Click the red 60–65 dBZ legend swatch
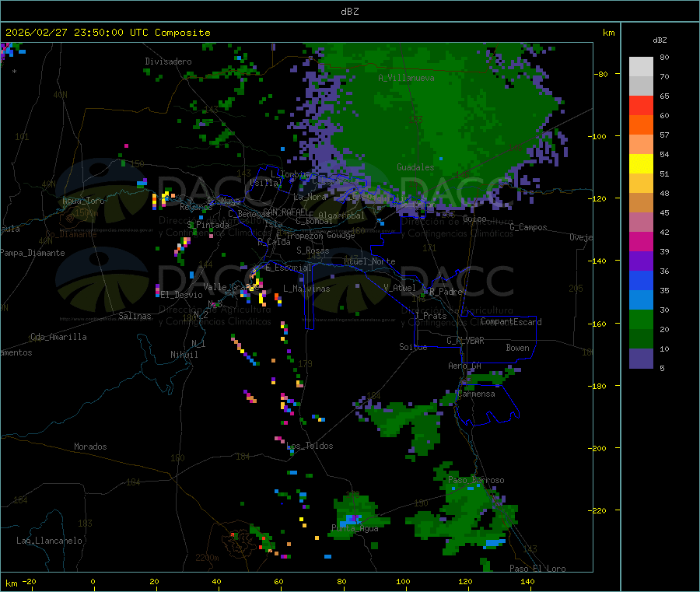This screenshot has height=592, width=700. coord(641,105)
